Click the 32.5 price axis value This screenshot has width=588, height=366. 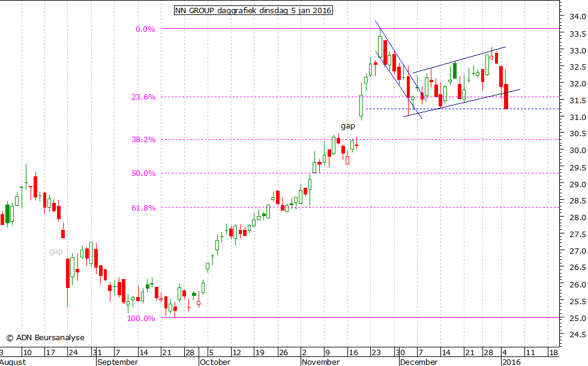(578, 67)
